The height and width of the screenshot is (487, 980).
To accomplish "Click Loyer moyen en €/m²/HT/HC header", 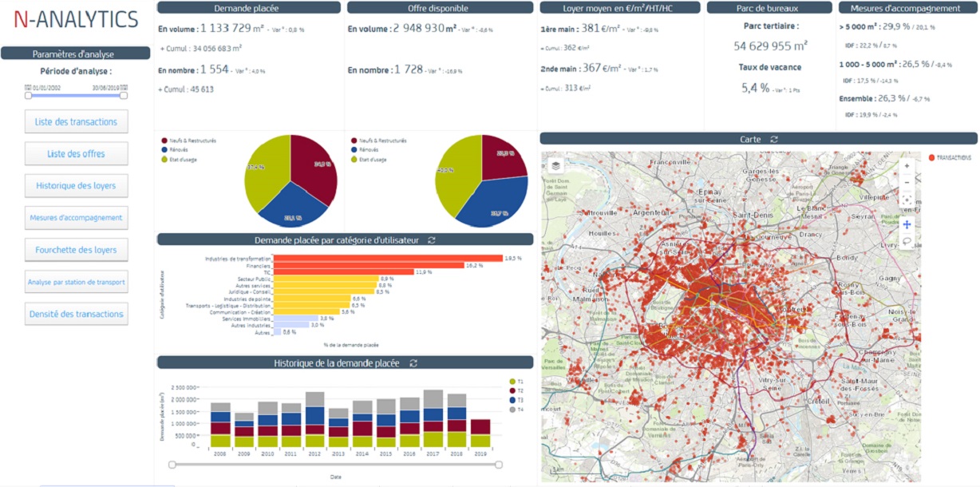I will point(620,8).
